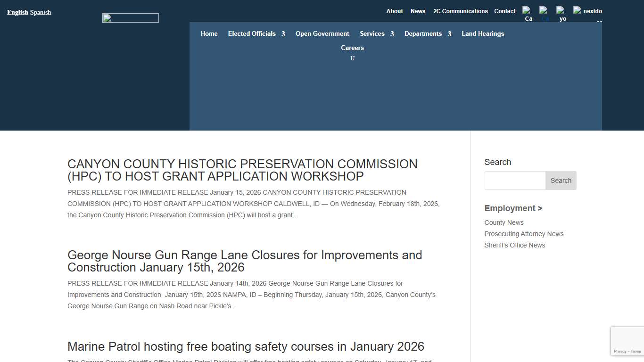The height and width of the screenshot is (362, 644).
Task: Click the social icon just left of 'yo' icon
Action: pos(545,14)
